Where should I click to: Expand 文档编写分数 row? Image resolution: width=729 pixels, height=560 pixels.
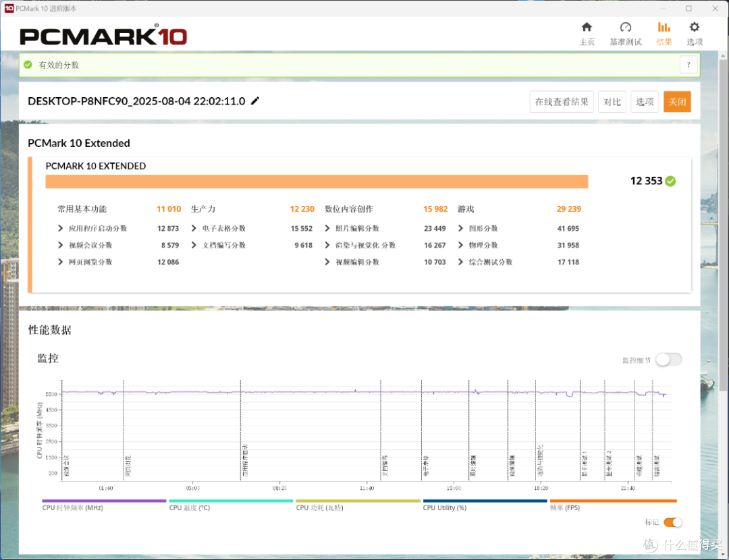coord(194,245)
